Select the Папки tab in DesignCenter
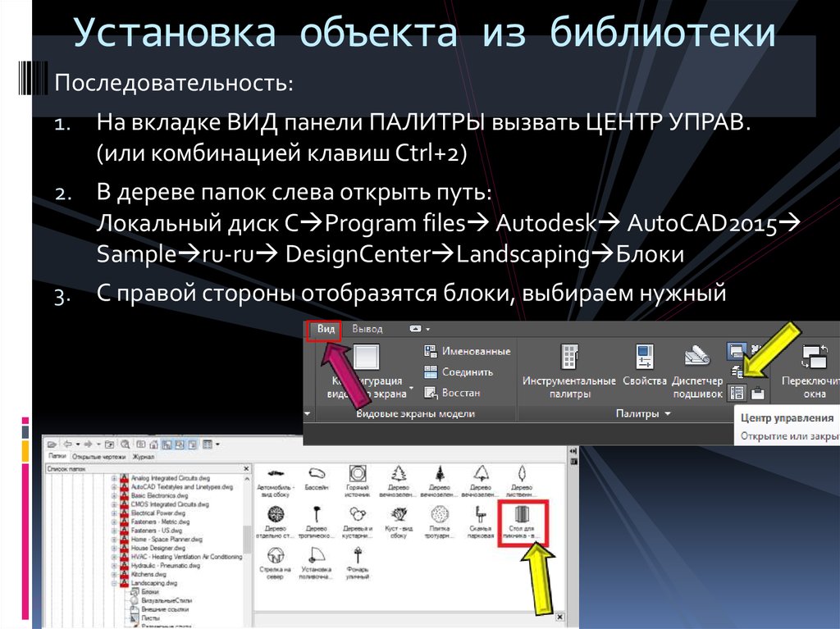This screenshot has height=629, width=840. click(x=57, y=457)
